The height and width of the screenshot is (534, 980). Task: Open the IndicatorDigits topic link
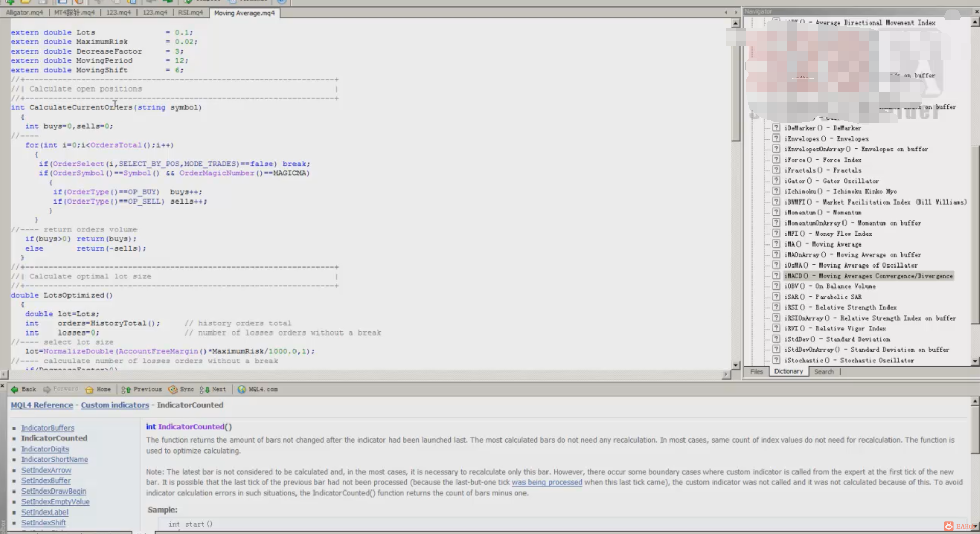click(x=45, y=449)
